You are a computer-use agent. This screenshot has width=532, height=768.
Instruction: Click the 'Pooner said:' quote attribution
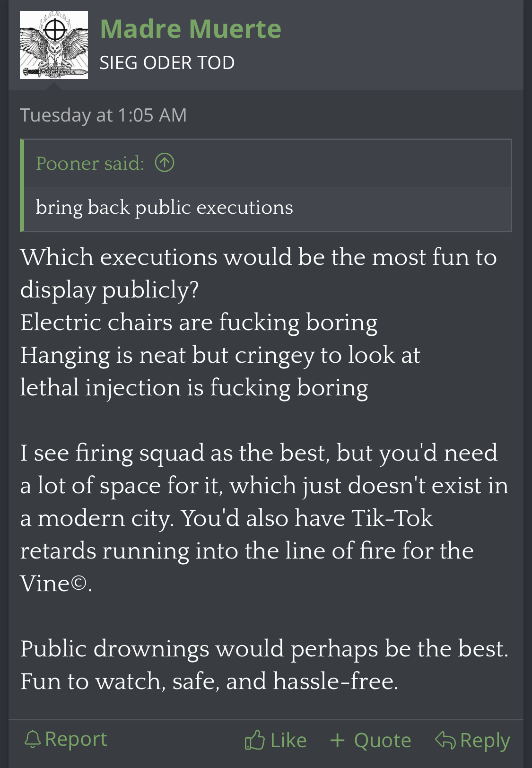coord(90,163)
